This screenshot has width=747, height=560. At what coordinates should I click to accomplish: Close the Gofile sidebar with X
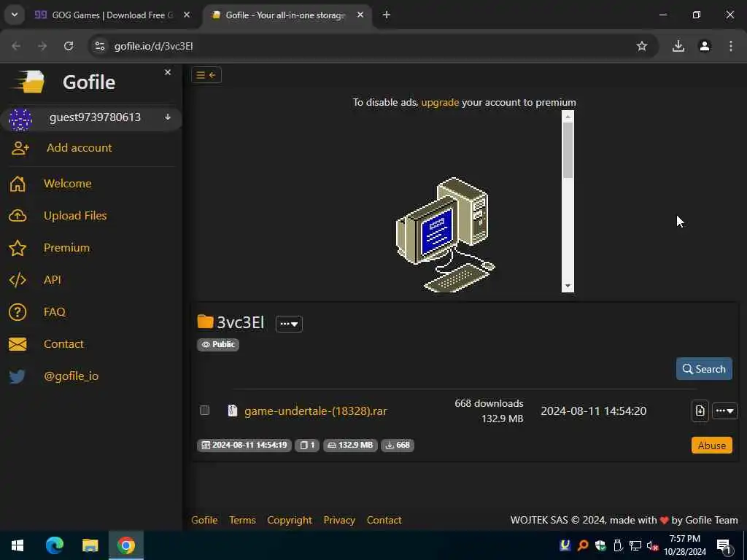tap(168, 72)
